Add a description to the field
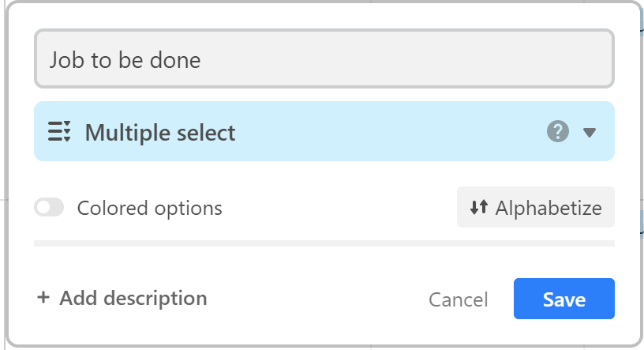Image resolution: width=644 pixels, height=350 pixels. coord(122,298)
